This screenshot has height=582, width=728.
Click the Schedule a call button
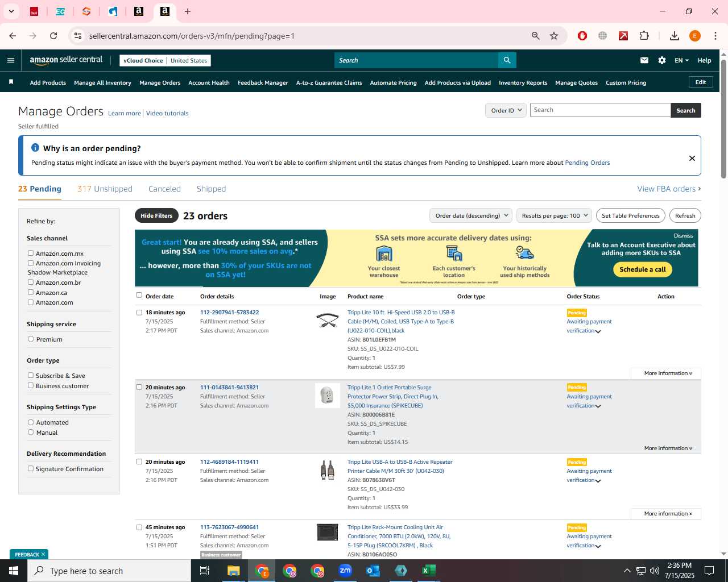(643, 269)
